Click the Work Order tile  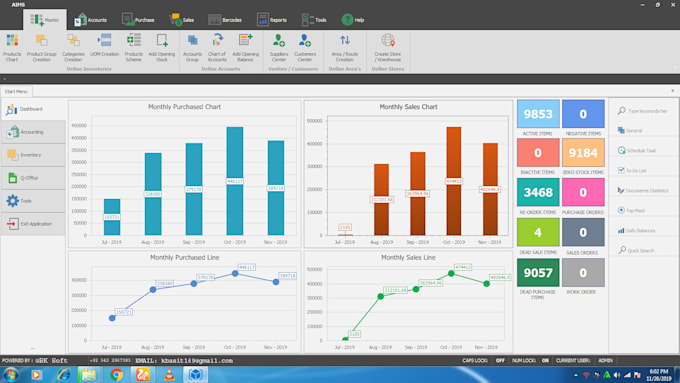pos(583,272)
